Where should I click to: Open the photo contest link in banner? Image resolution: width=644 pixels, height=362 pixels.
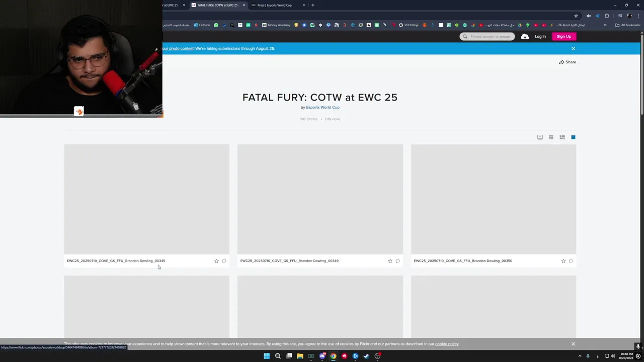pyautogui.click(x=178, y=49)
